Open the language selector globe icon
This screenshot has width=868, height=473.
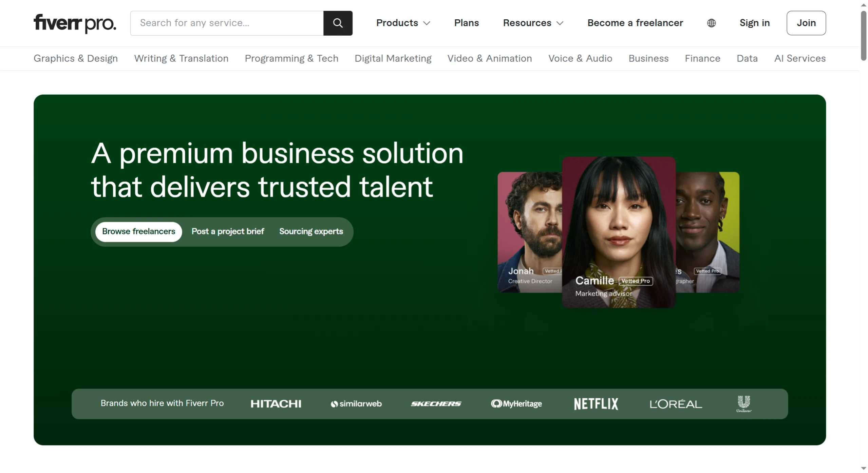(x=711, y=23)
